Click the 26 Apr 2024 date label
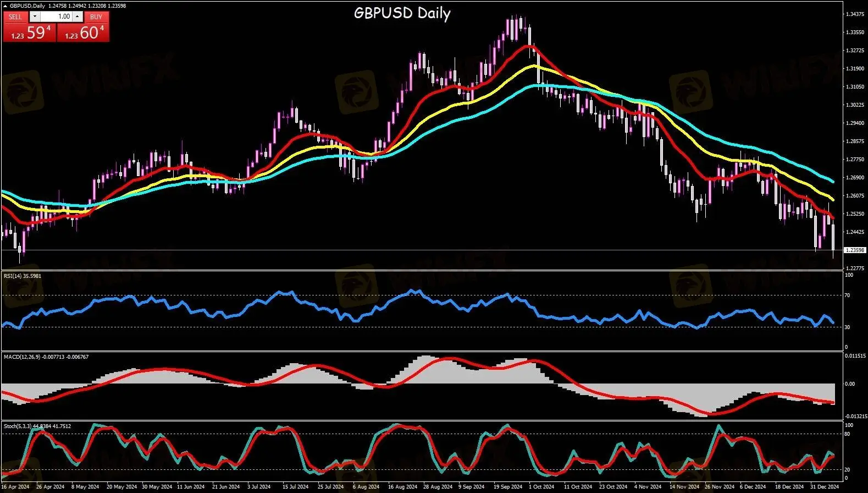The image size is (868, 493). pyautogui.click(x=50, y=487)
